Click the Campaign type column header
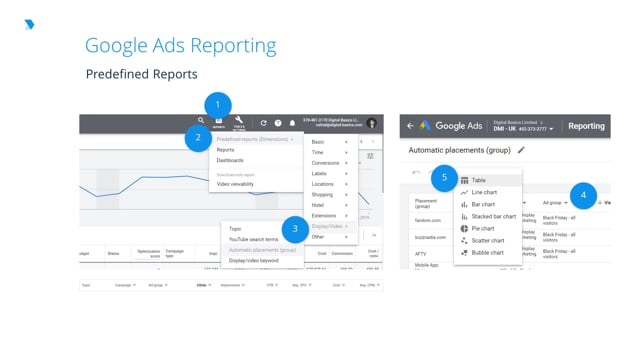Viewport: 640px width, 360px height. point(175,253)
